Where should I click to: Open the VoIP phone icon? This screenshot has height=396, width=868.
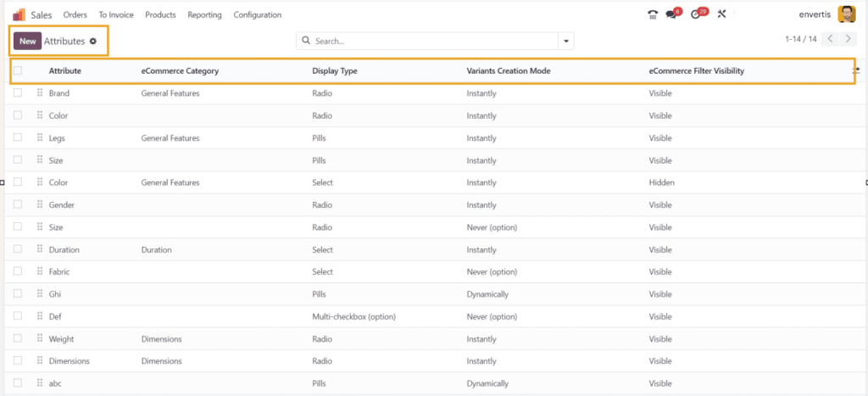click(652, 14)
